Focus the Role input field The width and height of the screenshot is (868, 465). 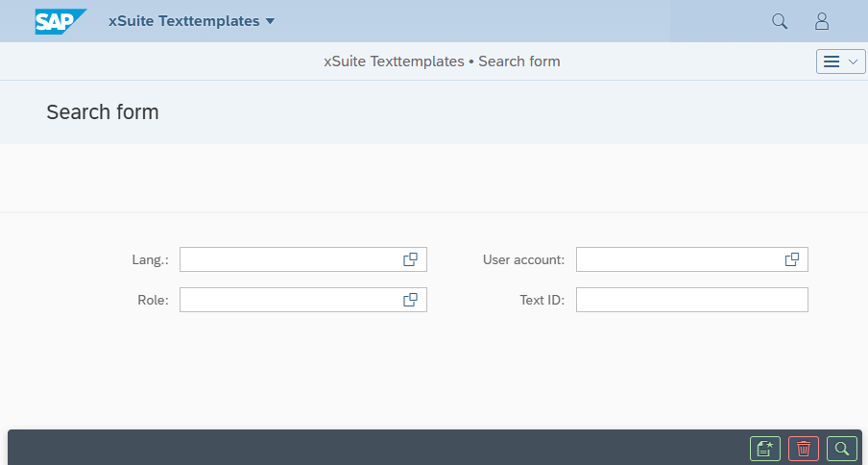tap(288, 300)
